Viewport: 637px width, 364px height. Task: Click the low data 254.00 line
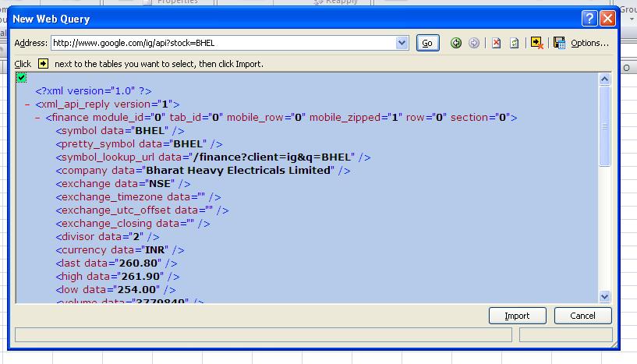pos(115,290)
